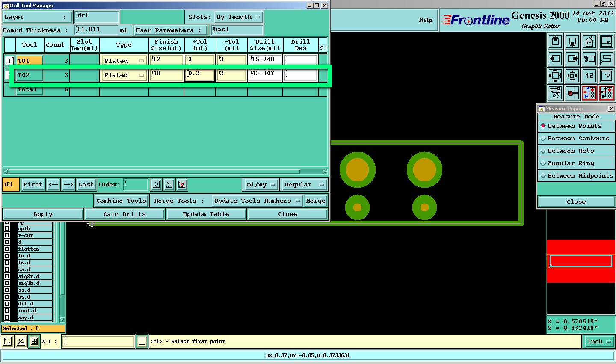The height and width of the screenshot is (364, 616).
Task: Toggle the checkbox for layer flatten
Action: [x=7, y=249]
